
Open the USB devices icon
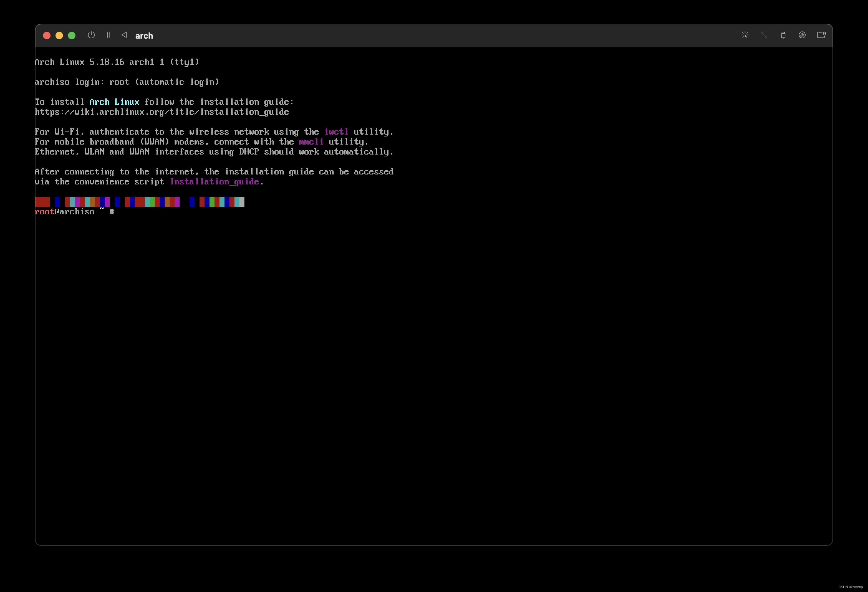coord(783,35)
